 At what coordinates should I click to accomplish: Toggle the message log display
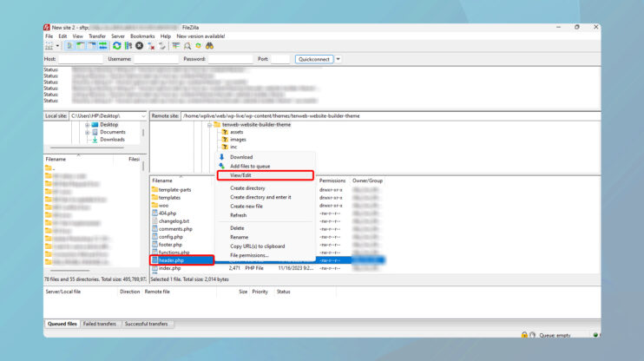(69, 45)
